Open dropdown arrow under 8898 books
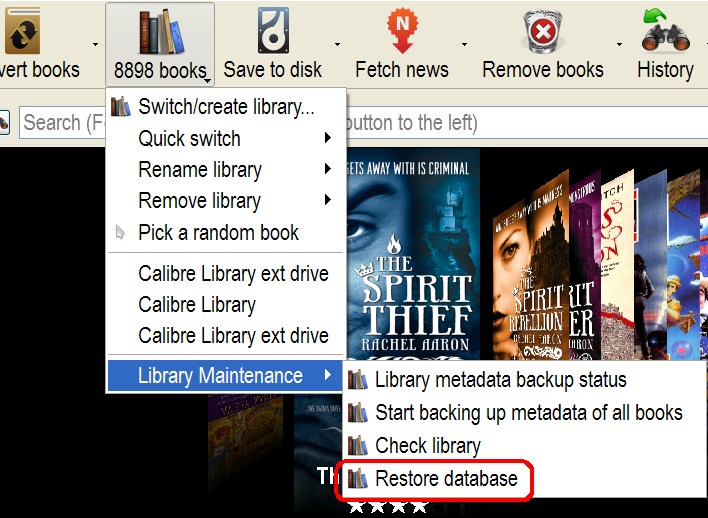The height and width of the screenshot is (518, 708). pos(207,80)
